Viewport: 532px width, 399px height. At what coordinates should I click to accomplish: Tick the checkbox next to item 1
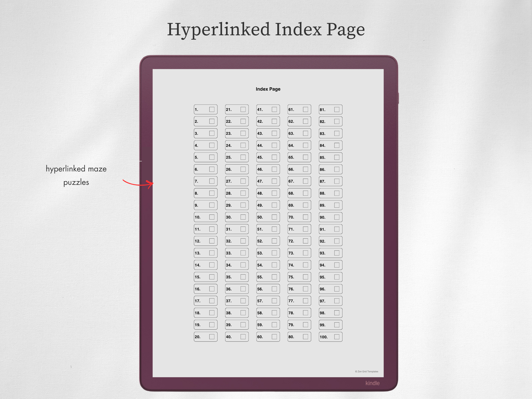212,109
